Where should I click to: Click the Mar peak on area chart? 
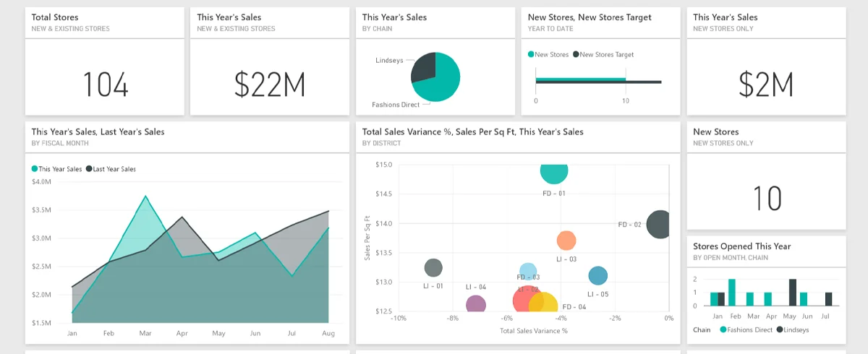[146, 196]
